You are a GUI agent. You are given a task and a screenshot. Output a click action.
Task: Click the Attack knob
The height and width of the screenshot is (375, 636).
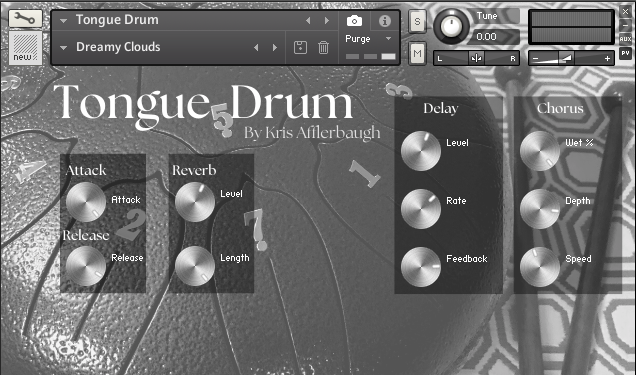pos(86,202)
